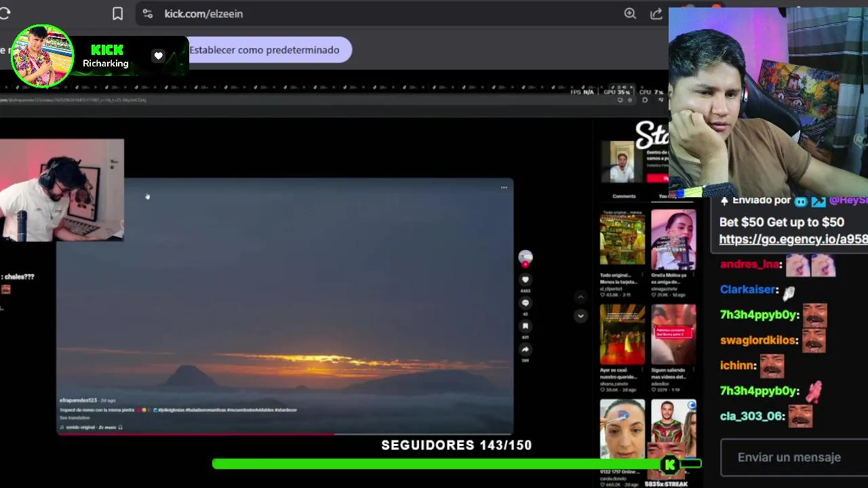Click the browser reload icon
This screenshot has width=868, height=488.
pyautogui.click(x=5, y=14)
